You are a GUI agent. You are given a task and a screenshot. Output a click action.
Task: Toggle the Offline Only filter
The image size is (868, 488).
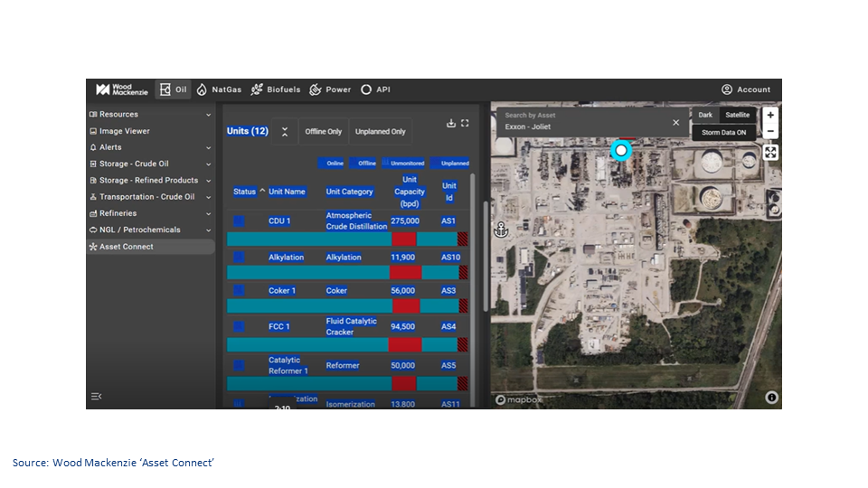323,132
